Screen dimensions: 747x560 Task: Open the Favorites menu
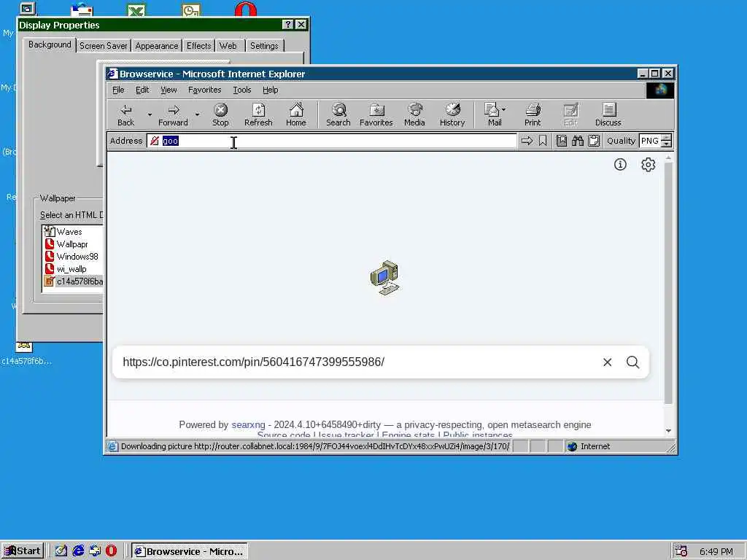(x=204, y=90)
